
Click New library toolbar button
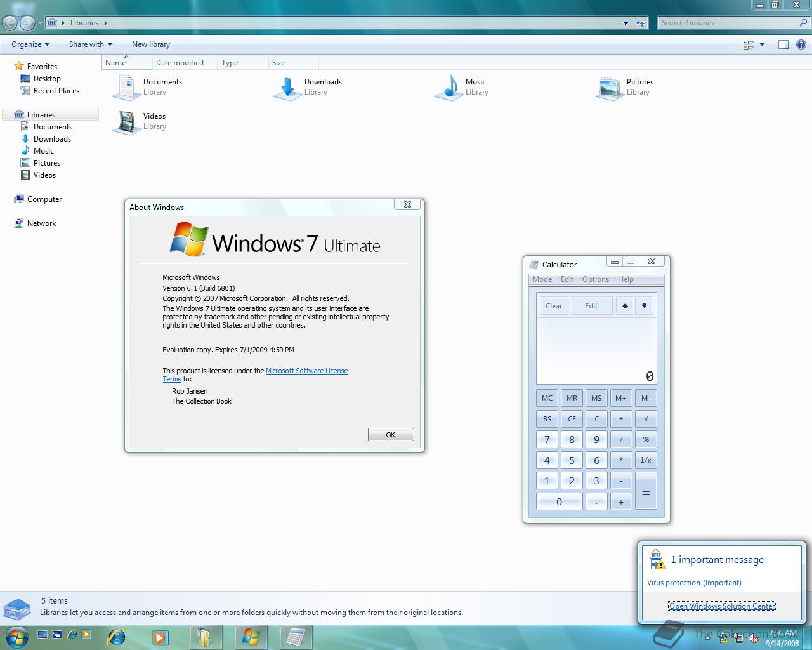(151, 44)
